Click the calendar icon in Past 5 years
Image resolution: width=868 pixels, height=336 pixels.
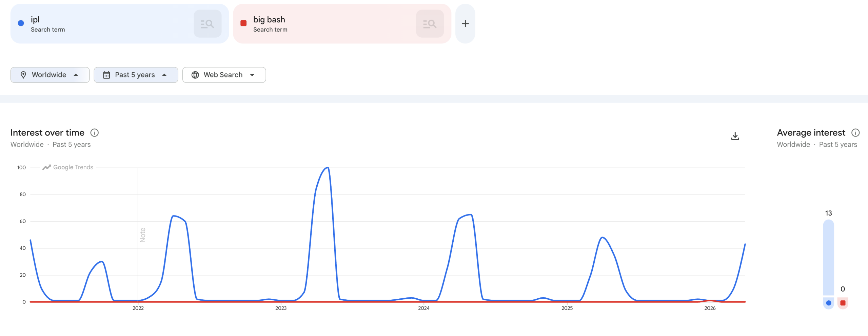pyautogui.click(x=106, y=75)
